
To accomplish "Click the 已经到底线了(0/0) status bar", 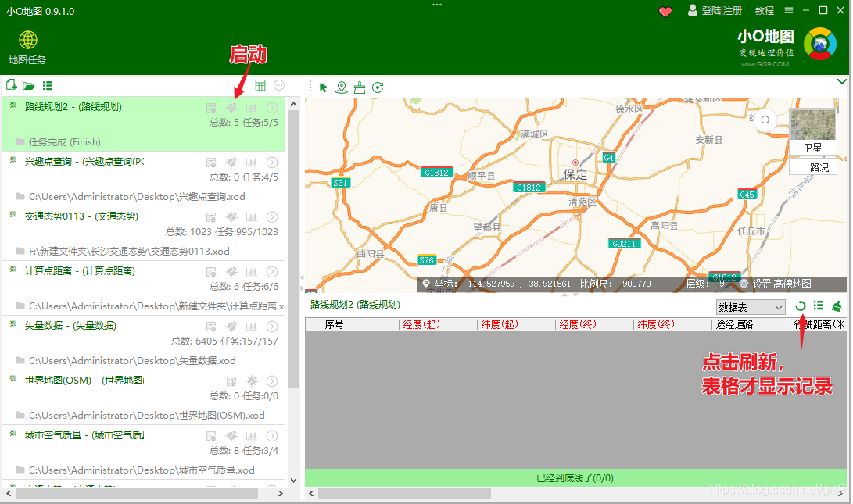I will [x=575, y=478].
